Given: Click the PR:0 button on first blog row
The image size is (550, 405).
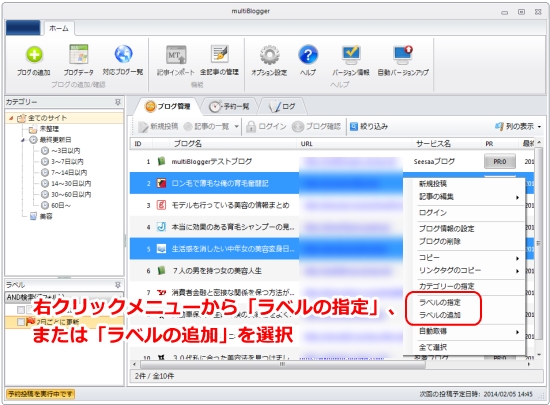Looking at the screenshot, I should (499, 162).
